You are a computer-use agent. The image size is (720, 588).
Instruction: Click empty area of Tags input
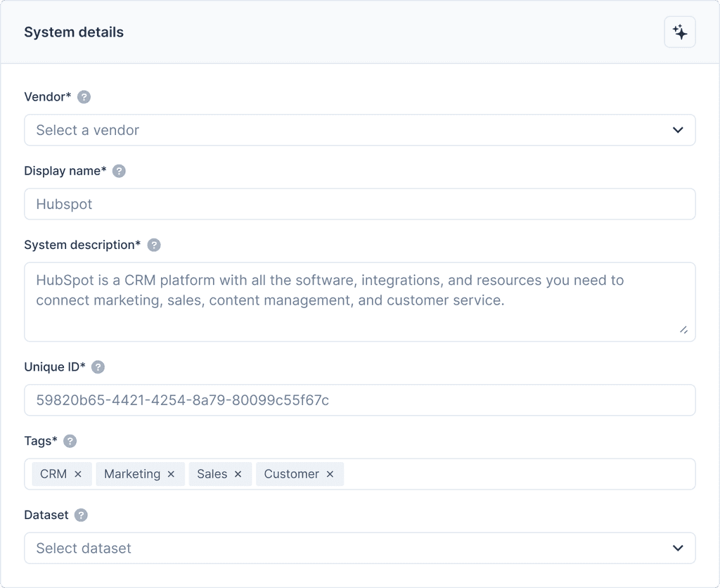(x=519, y=474)
